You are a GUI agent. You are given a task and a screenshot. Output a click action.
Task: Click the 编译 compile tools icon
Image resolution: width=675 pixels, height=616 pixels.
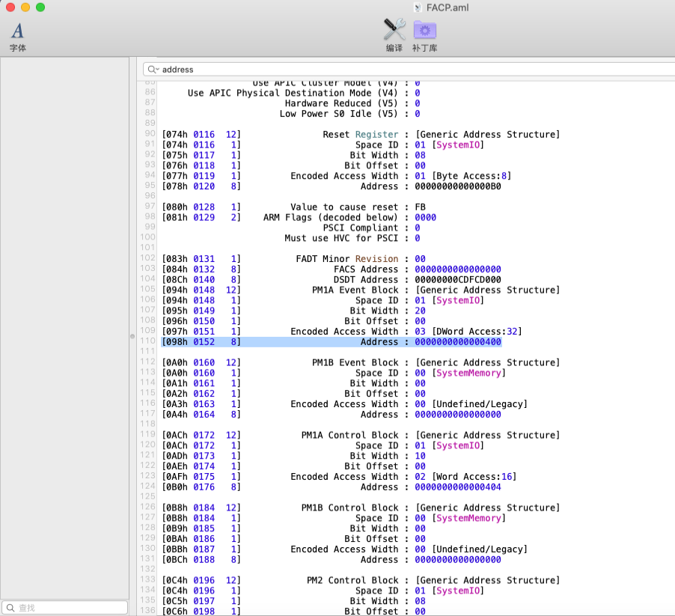394,30
